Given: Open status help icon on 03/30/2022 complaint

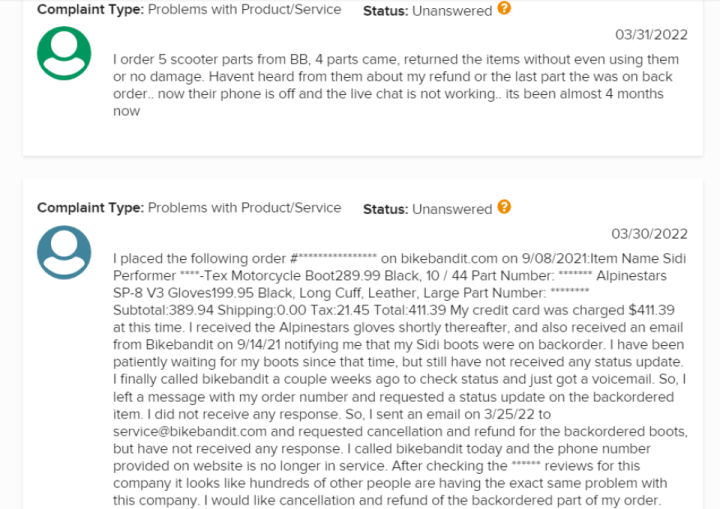Looking at the screenshot, I should coord(504,207).
